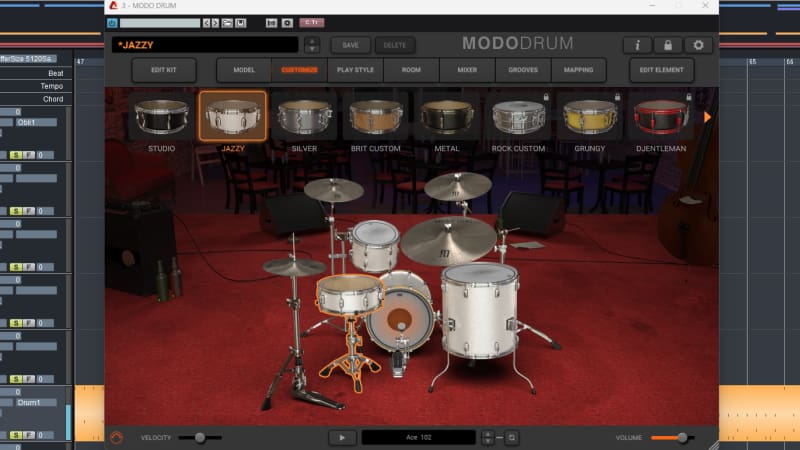Click the host save preset disk icon
This screenshot has width=800, height=450.
tap(241, 23)
